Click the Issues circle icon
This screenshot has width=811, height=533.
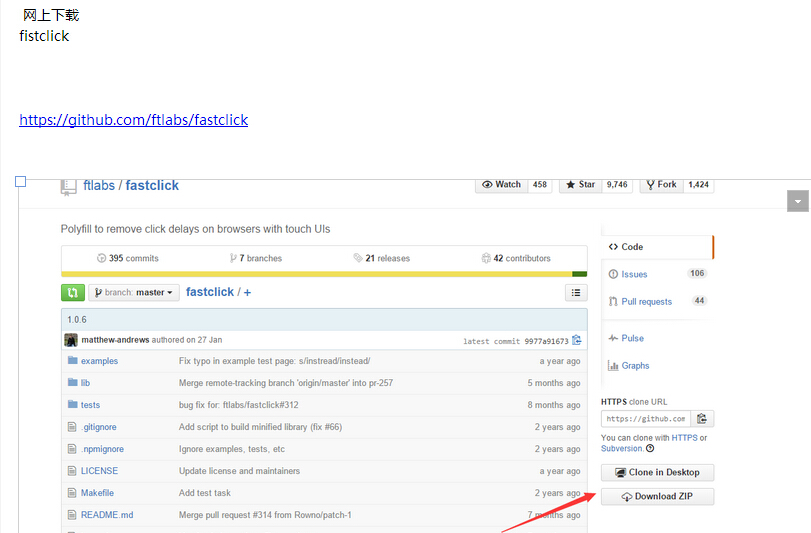click(x=613, y=274)
